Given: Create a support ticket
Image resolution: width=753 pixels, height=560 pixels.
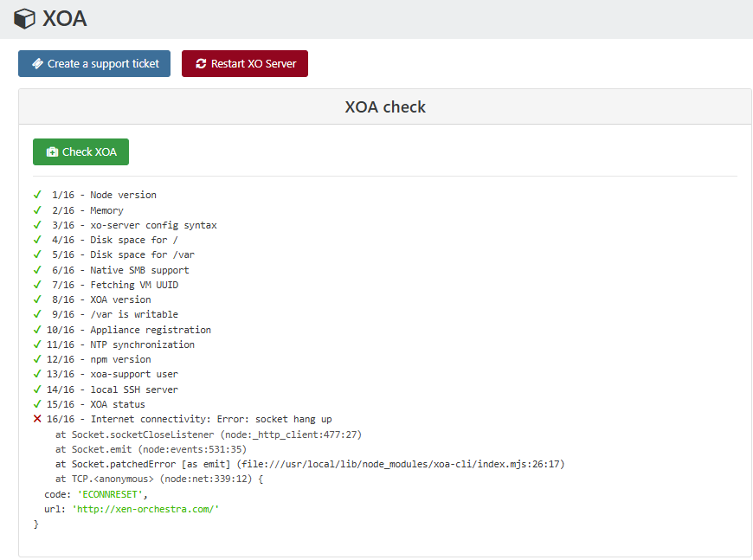Looking at the screenshot, I should pyautogui.click(x=94, y=64).
